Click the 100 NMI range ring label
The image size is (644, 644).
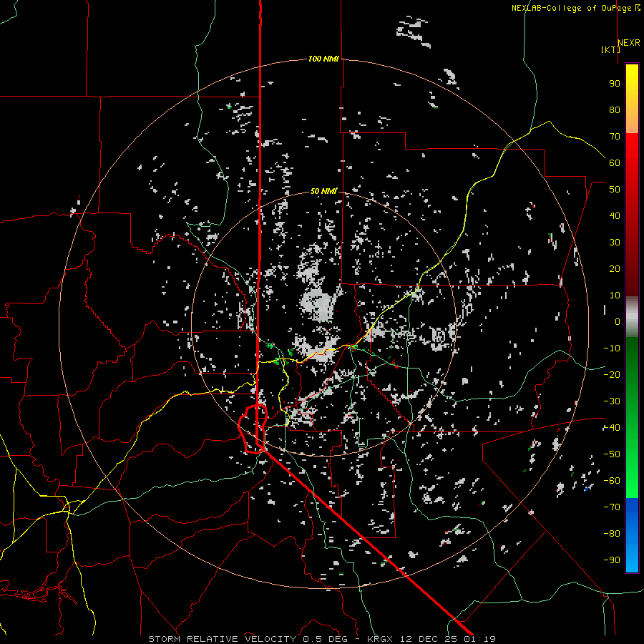323,59
